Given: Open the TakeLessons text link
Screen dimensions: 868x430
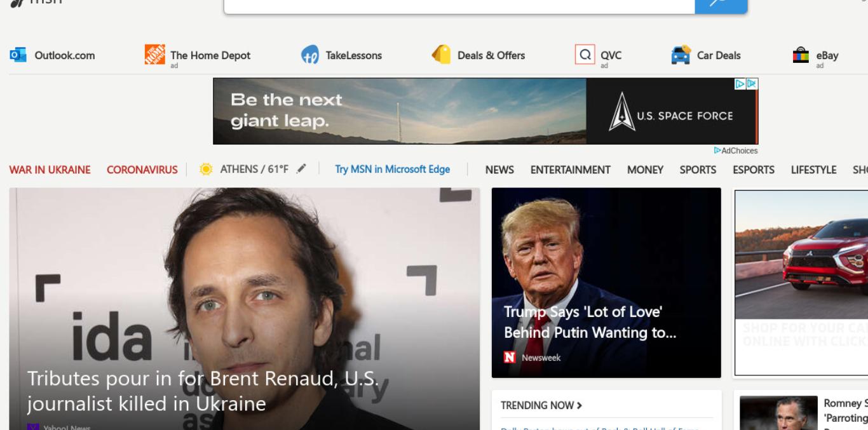Looking at the screenshot, I should [x=354, y=55].
